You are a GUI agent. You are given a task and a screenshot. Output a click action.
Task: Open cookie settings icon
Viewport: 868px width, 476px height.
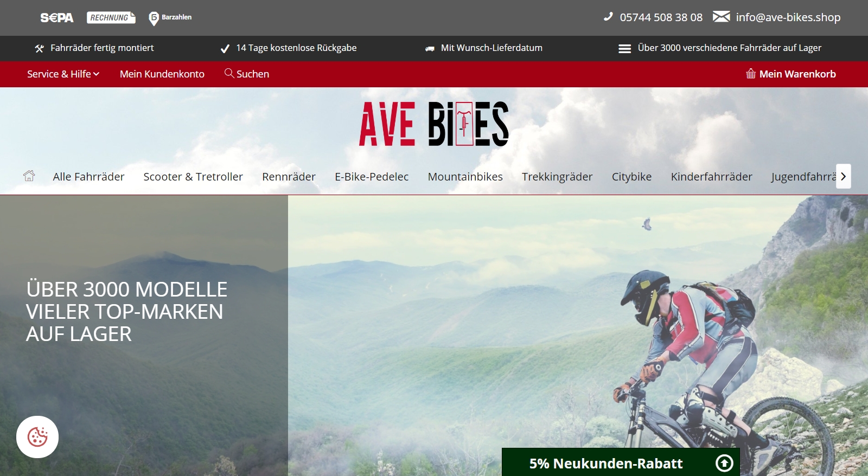pos(37,437)
